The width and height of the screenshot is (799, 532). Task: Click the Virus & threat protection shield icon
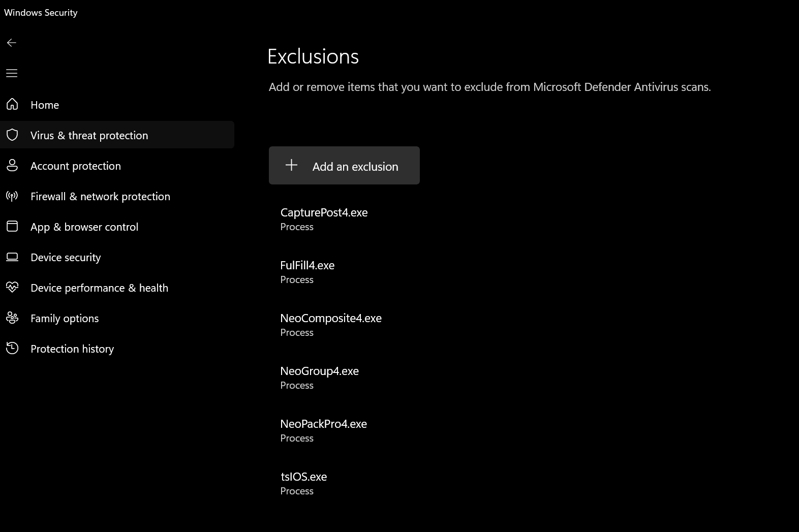[12, 135]
